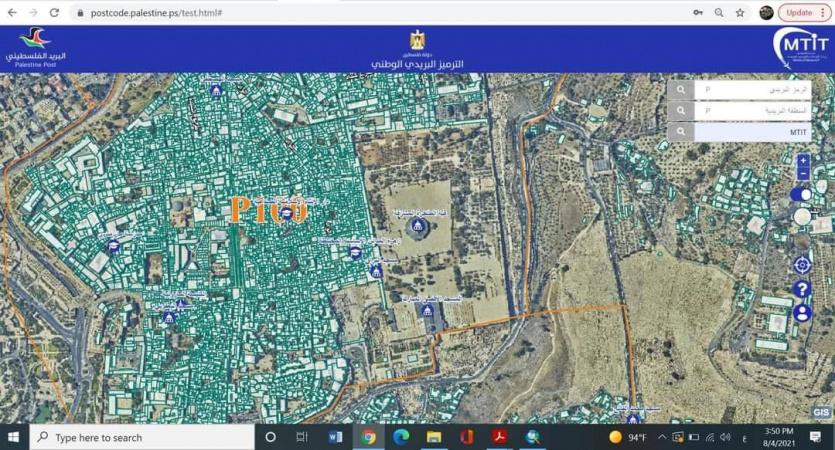Click the round basemap selector button
835x450 pixels.
coord(802,216)
